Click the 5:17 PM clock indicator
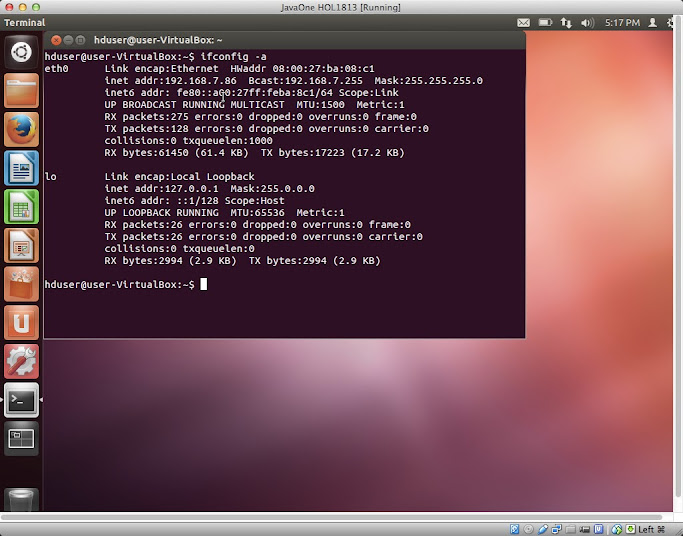This screenshot has height=536, width=683. point(622,23)
